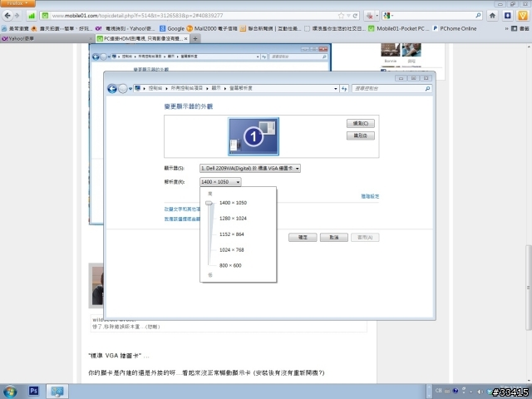
Task: Open the address bar history dropdown arrow
Action: [x=348, y=16]
